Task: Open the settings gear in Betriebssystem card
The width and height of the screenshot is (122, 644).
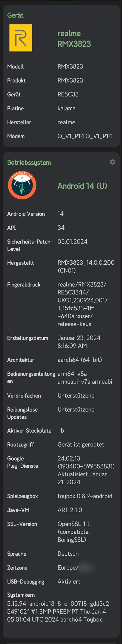Action: pos(113,162)
